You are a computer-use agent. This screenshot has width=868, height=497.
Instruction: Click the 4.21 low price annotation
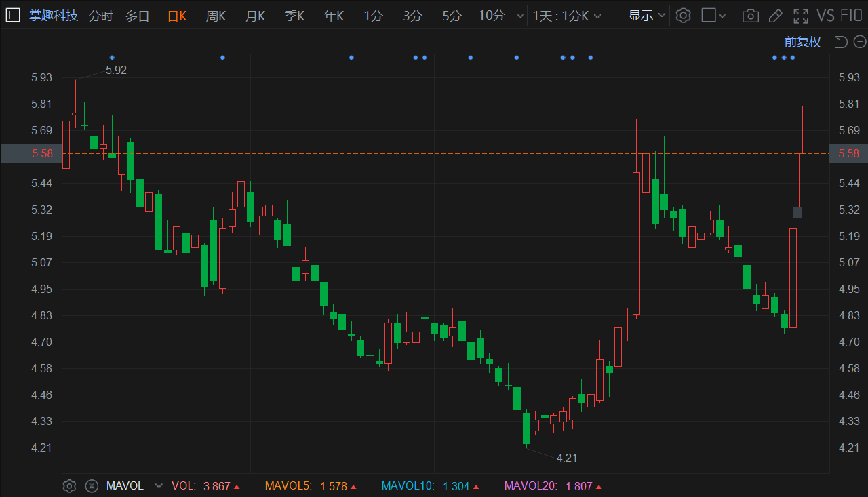(567, 458)
